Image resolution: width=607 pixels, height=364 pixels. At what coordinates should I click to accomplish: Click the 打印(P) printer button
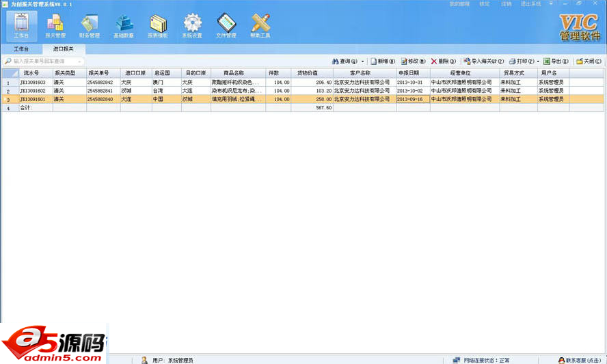click(522, 61)
